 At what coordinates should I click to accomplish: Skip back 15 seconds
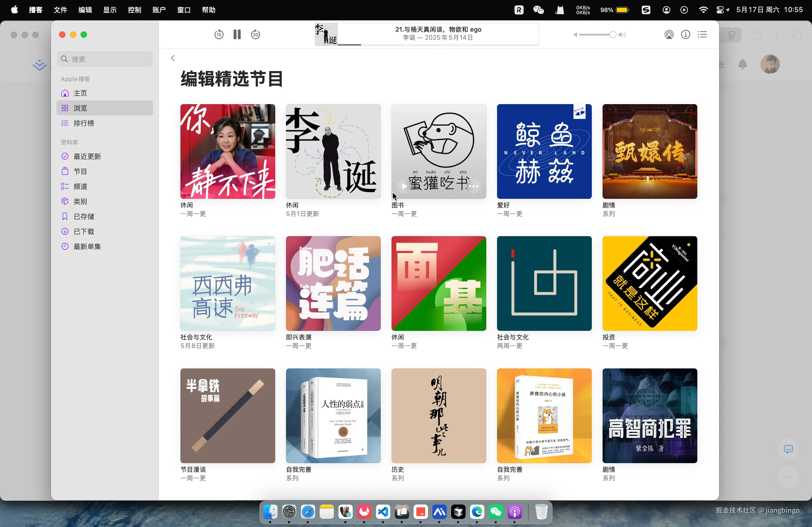(x=219, y=34)
